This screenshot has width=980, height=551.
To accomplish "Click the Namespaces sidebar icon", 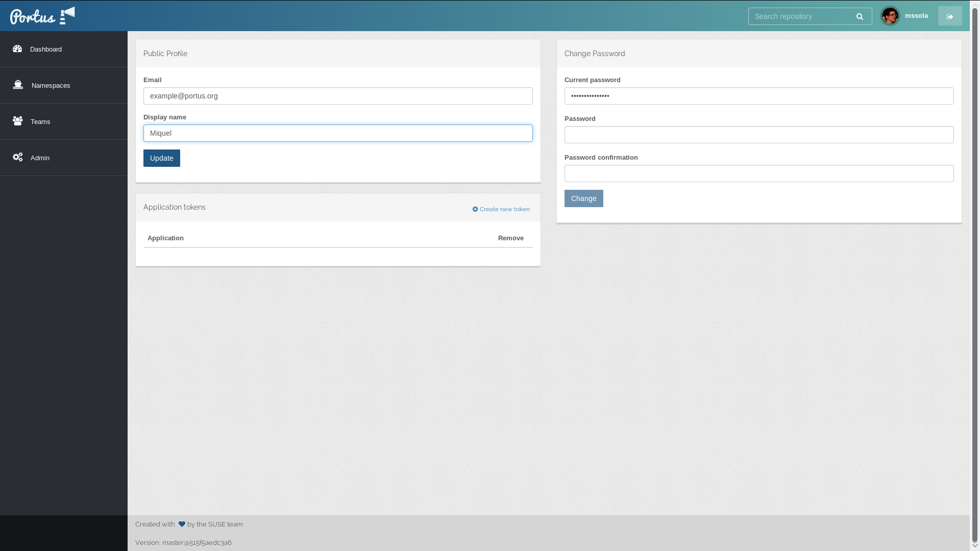I will [x=18, y=84].
